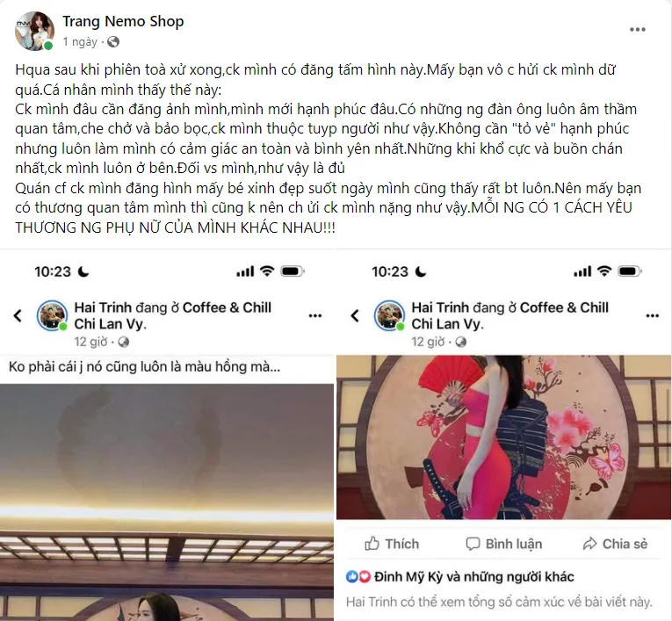View reactions from Đinh Mỹ Kỳ và những người khác
The height and width of the screenshot is (621, 672).
click(x=474, y=576)
